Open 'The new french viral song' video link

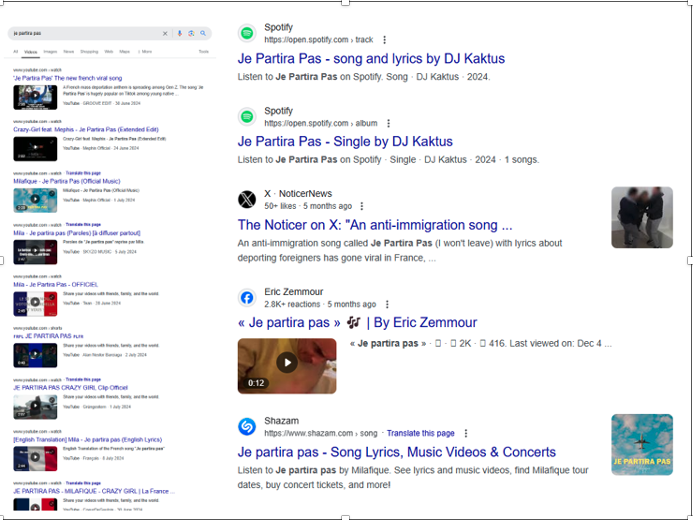68,78
